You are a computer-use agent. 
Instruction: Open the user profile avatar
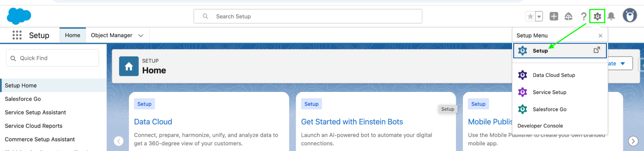(630, 15)
